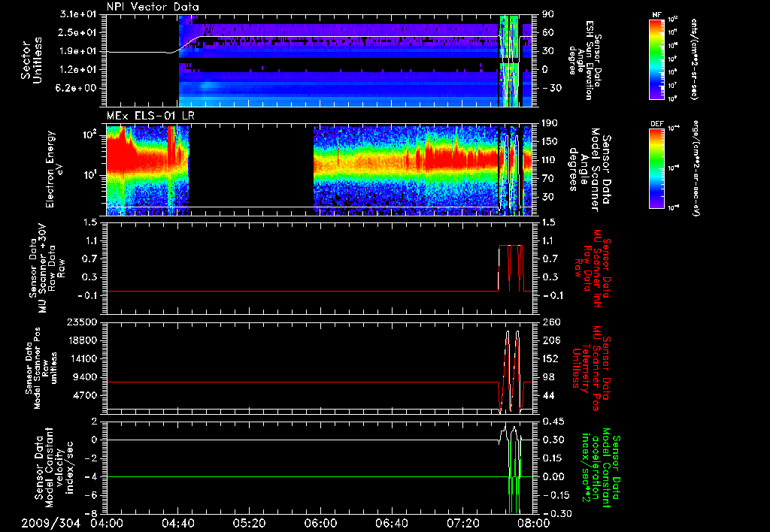The width and height of the screenshot is (770, 532).
Task: Click the 23500 scanner position tick
Action: (x=83, y=322)
